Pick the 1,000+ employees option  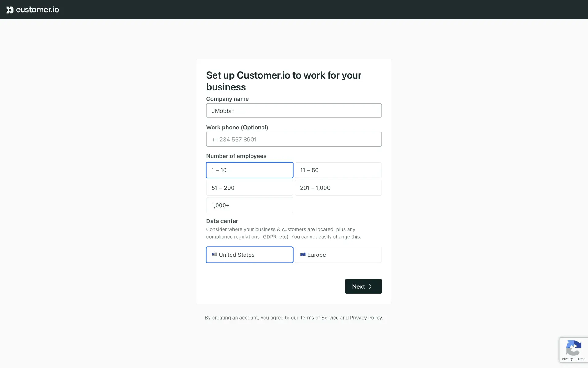(249, 205)
